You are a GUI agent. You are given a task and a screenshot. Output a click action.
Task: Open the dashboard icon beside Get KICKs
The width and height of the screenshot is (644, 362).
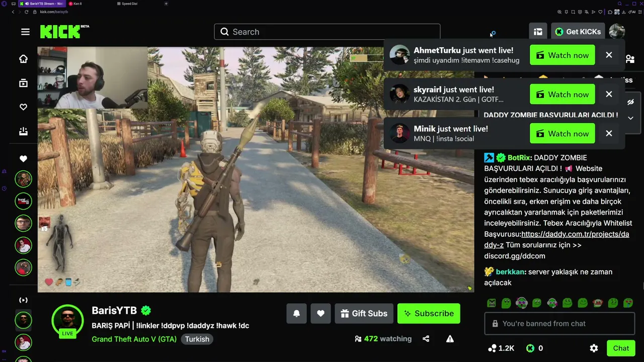(x=538, y=32)
